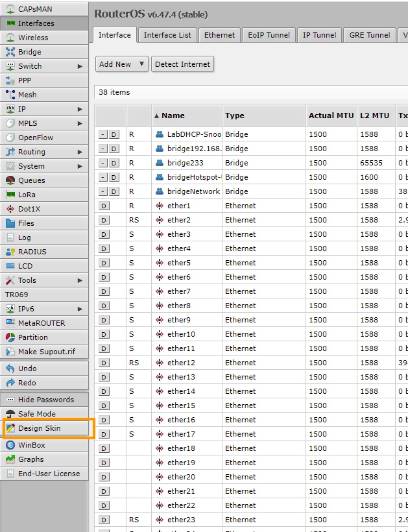Switch to the Ethernet tab

[219, 35]
